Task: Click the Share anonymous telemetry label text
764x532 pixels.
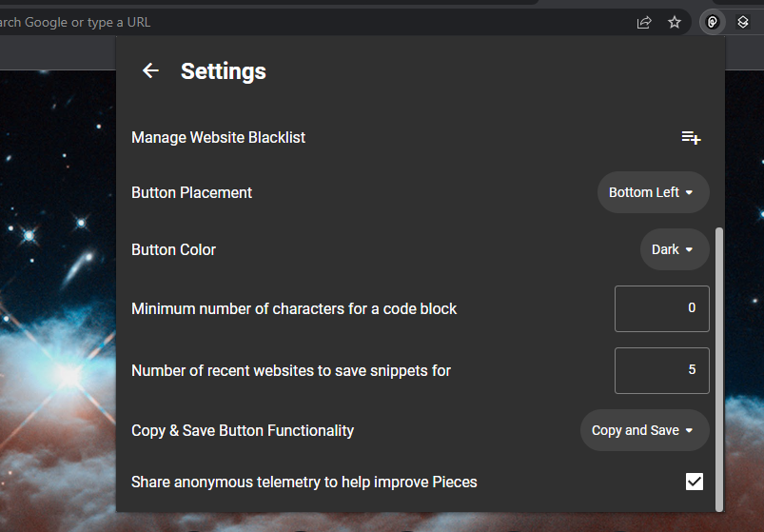Action: (304, 482)
